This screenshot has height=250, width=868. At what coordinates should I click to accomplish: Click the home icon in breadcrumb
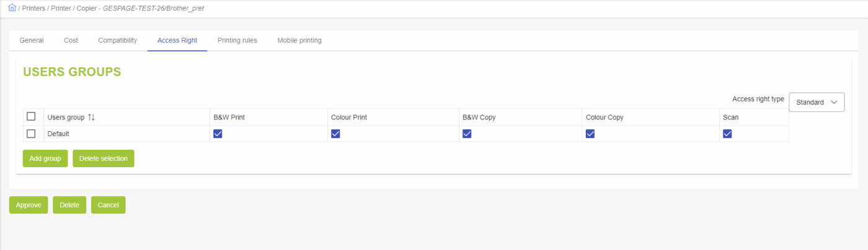coord(12,8)
